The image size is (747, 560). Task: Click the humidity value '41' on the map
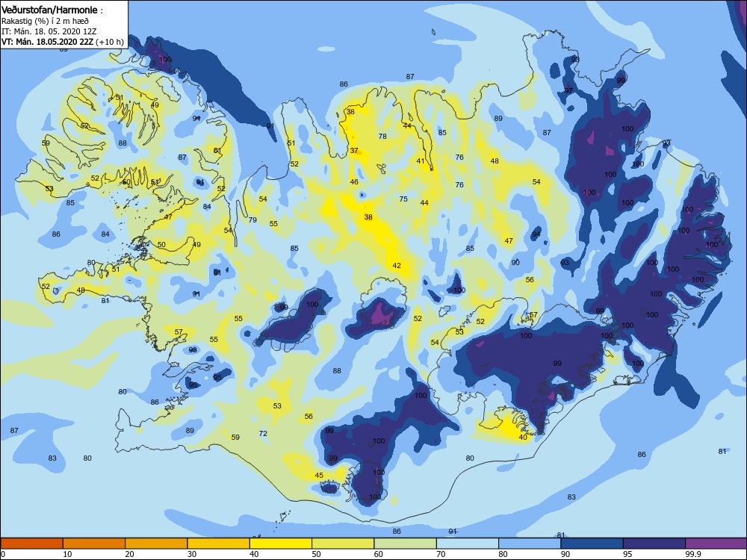click(421, 161)
